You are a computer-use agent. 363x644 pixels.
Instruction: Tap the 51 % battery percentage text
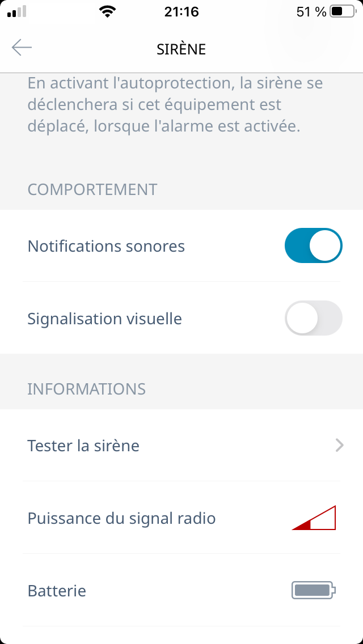pyautogui.click(x=311, y=12)
